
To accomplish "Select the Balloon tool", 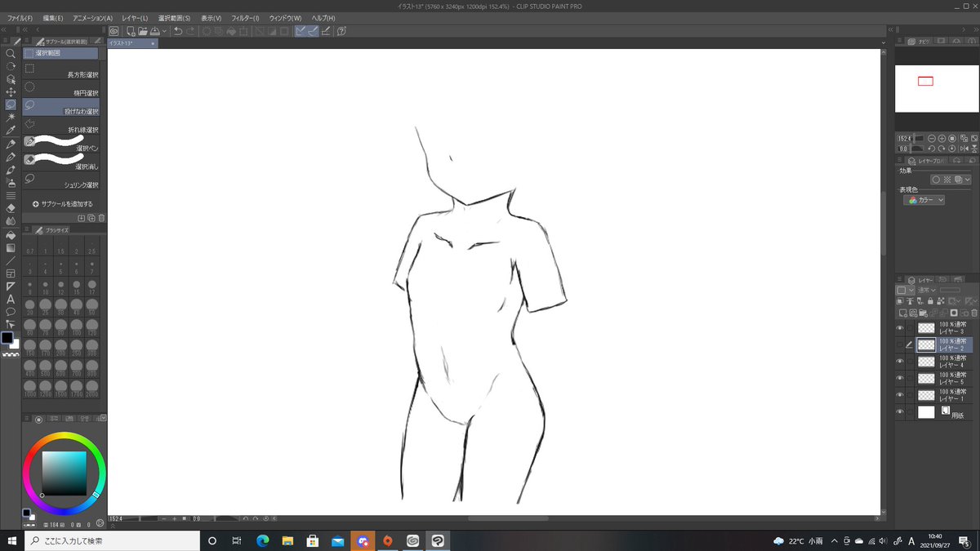I will point(11,312).
